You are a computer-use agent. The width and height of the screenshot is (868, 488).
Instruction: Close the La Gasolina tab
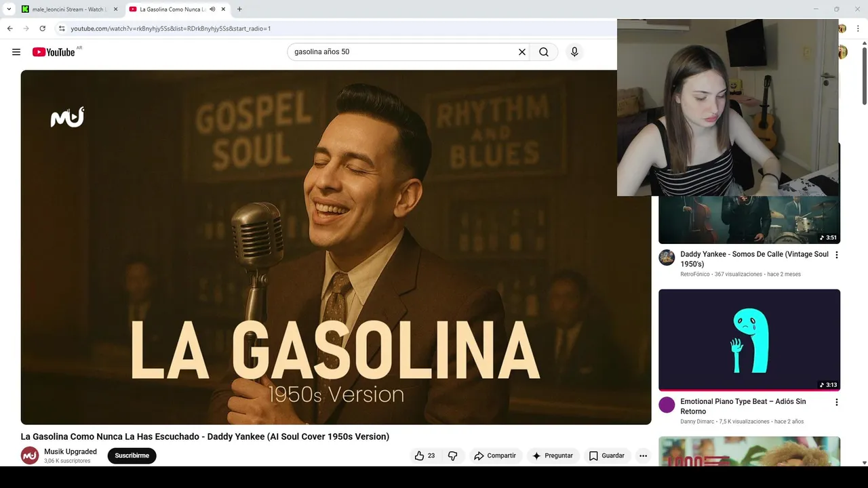click(x=223, y=9)
